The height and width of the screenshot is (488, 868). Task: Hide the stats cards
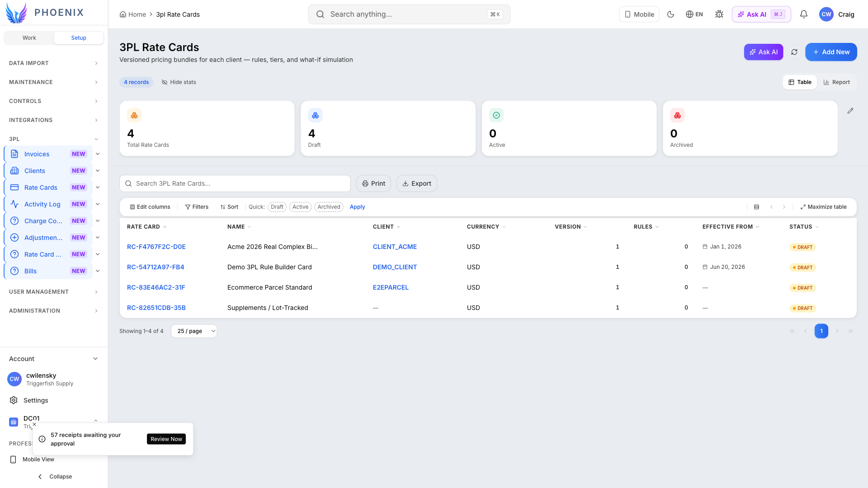[x=179, y=82]
